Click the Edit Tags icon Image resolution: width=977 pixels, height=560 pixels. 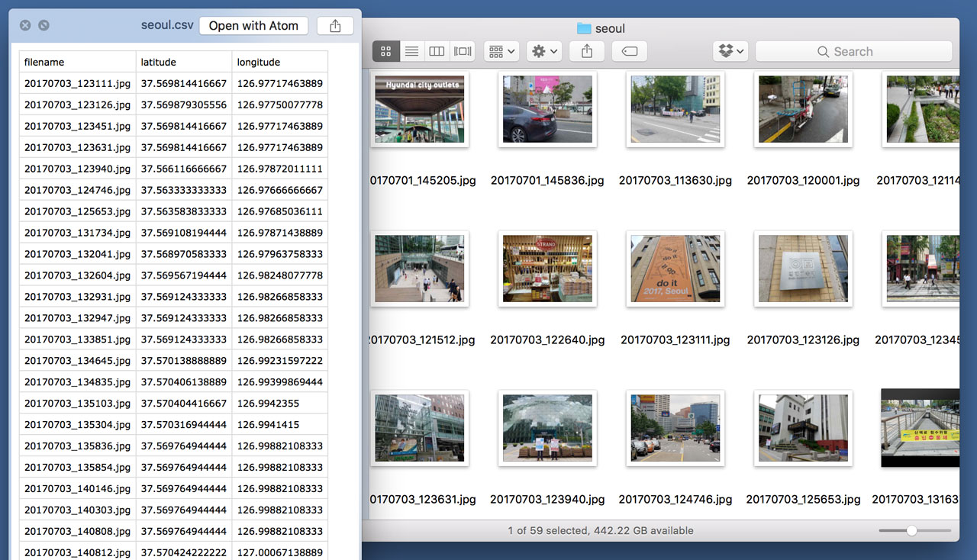pyautogui.click(x=629, y=51)
